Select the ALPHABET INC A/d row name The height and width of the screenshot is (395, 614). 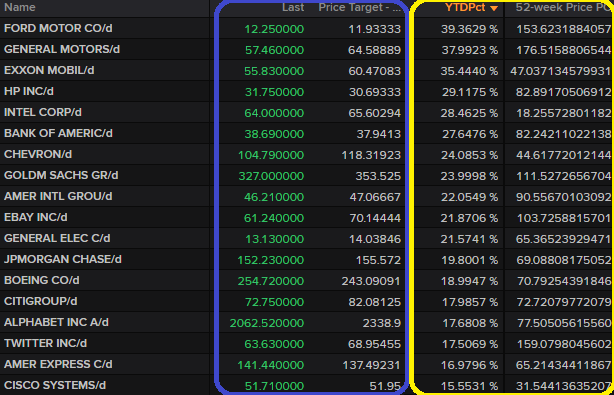pos(56,322)
